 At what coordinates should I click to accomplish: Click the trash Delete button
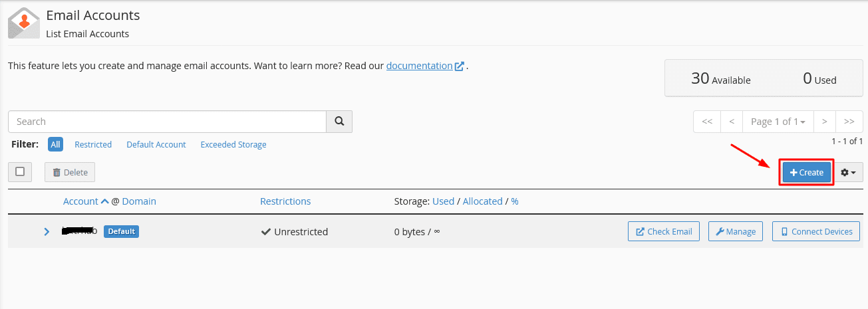point(70,172)
